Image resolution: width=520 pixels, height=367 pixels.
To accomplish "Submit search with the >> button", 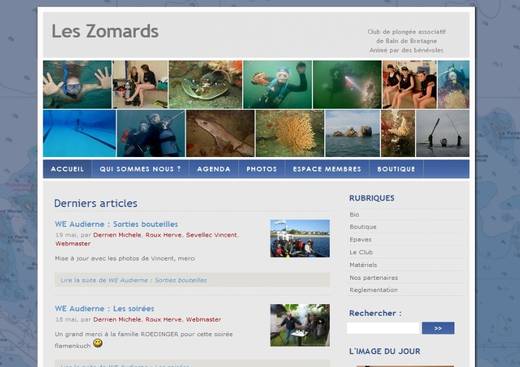I will coord(438,328).
